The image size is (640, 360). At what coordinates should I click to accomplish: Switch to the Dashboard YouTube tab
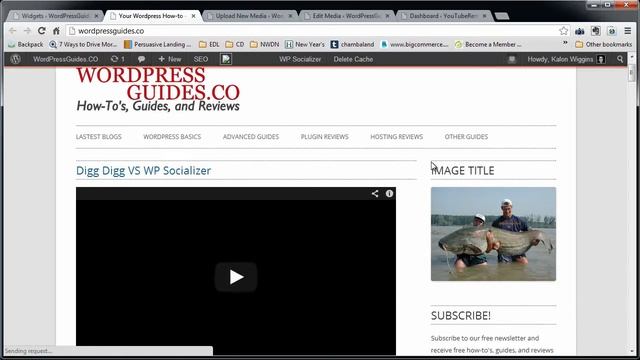click(x=444, y=16)
